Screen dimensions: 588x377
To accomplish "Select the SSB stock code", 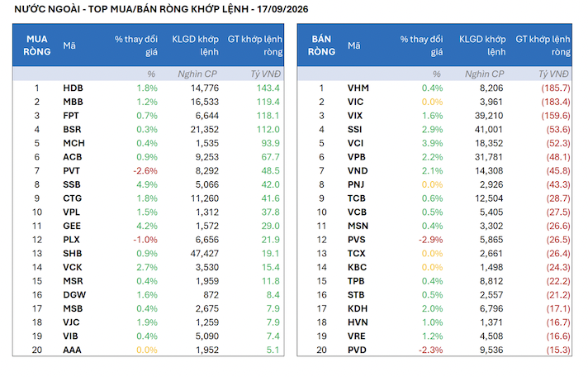I will [x=72, y=184].
